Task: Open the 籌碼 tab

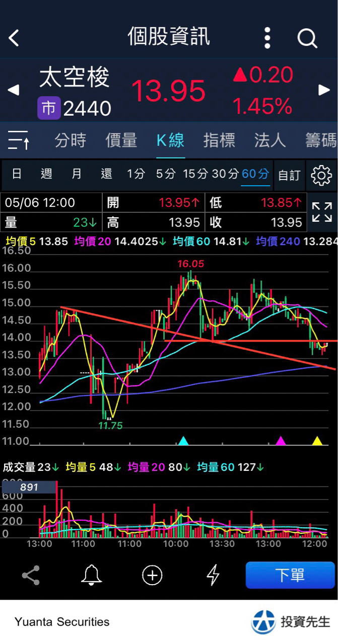Action: coord(321,140)
